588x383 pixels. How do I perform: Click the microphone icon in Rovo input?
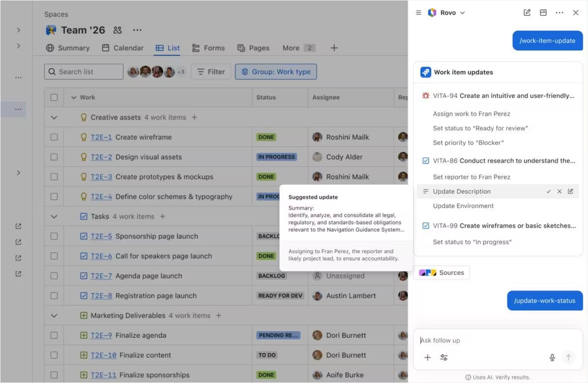tap(552, 357)
